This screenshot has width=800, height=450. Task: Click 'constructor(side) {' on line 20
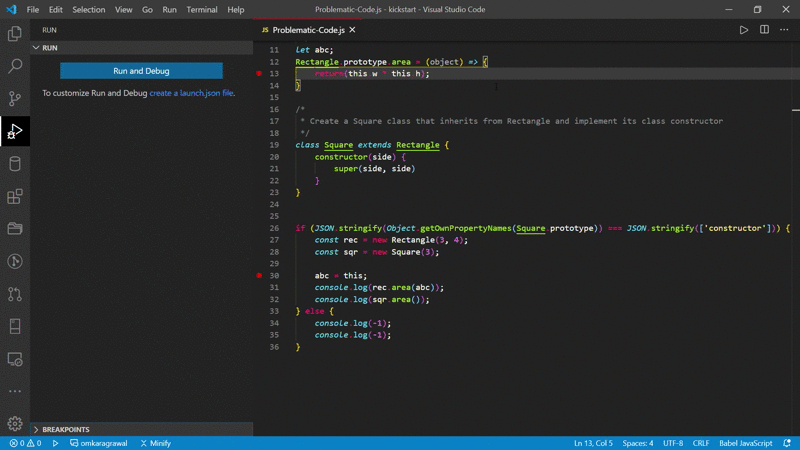click(360, 157)
